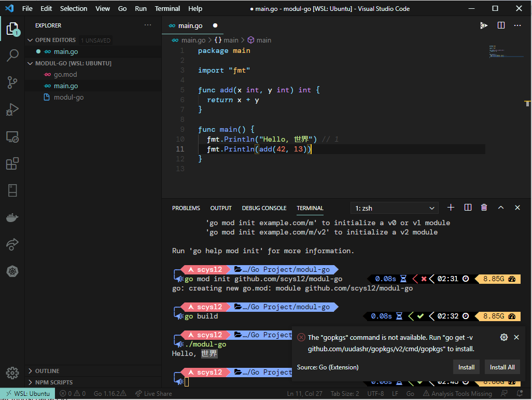Switch to the Debug Console tab

264,208
